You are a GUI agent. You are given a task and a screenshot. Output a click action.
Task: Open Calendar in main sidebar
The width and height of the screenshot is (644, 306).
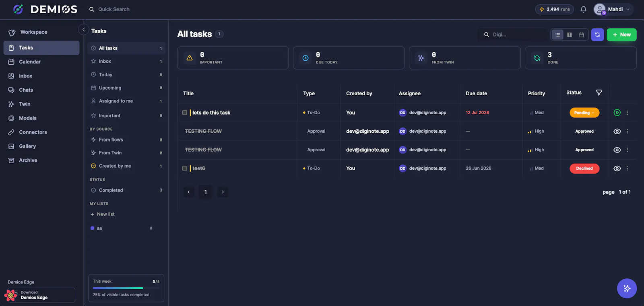41,62
